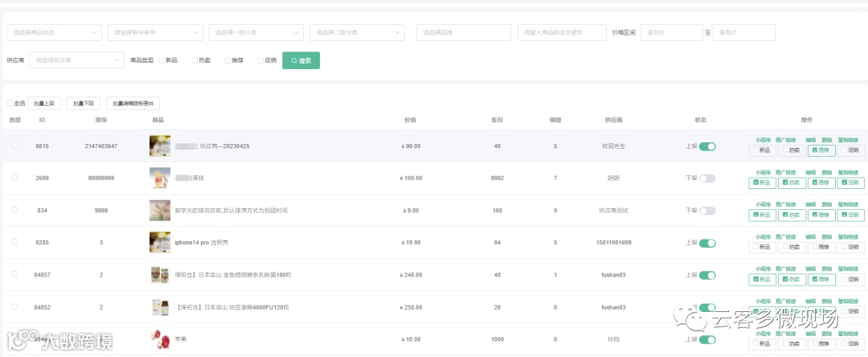Image resolution: width=868 pixels, height=357 pixels.
Task: Select the row checkbox for ID 84857
Action: coord(15,274)
